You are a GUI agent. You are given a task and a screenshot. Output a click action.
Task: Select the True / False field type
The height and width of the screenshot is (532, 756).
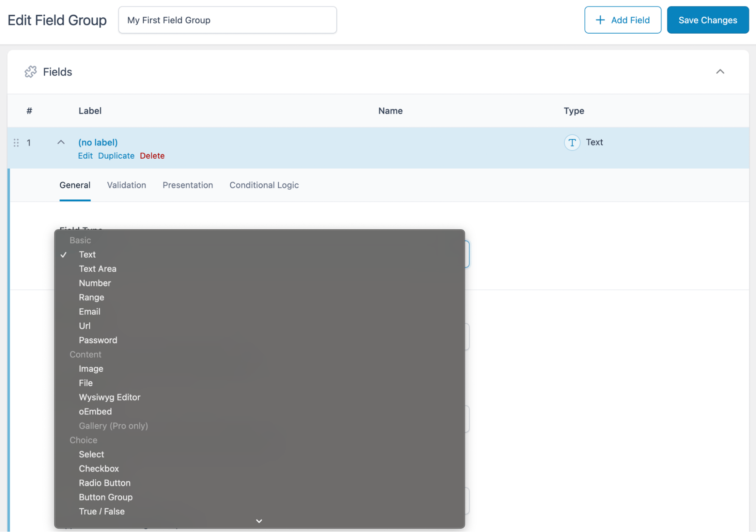click(101, 511)
